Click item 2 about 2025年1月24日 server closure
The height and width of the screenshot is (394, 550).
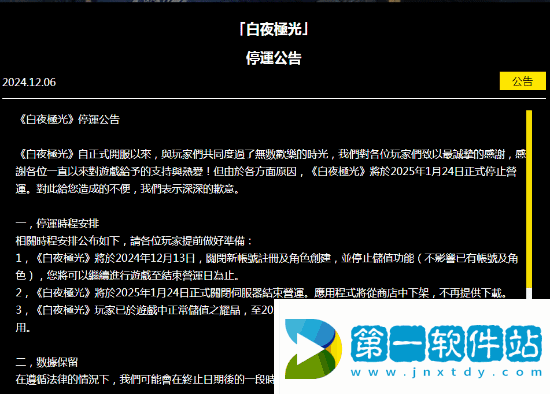(262, 293)
